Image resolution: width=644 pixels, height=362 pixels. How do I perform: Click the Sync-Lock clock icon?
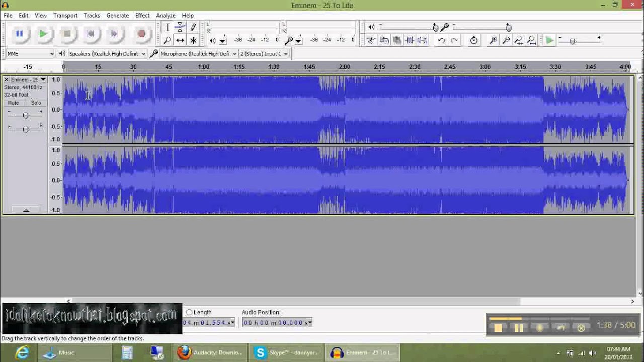474,40
